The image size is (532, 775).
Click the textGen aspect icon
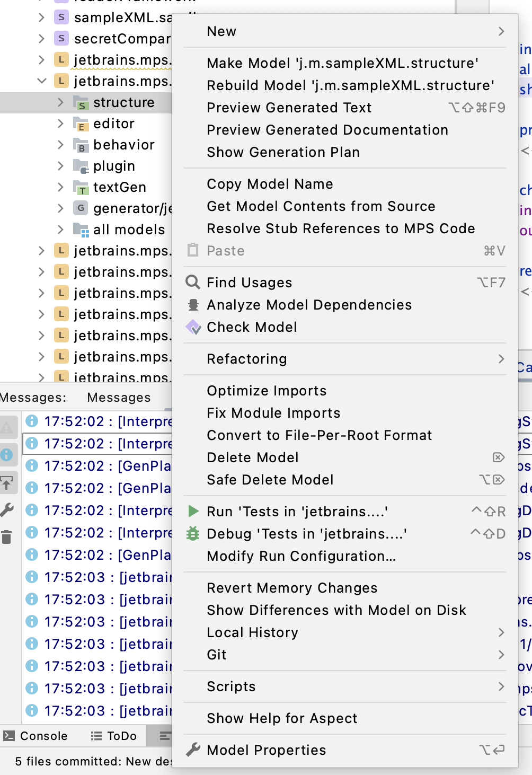pos(79,188)
